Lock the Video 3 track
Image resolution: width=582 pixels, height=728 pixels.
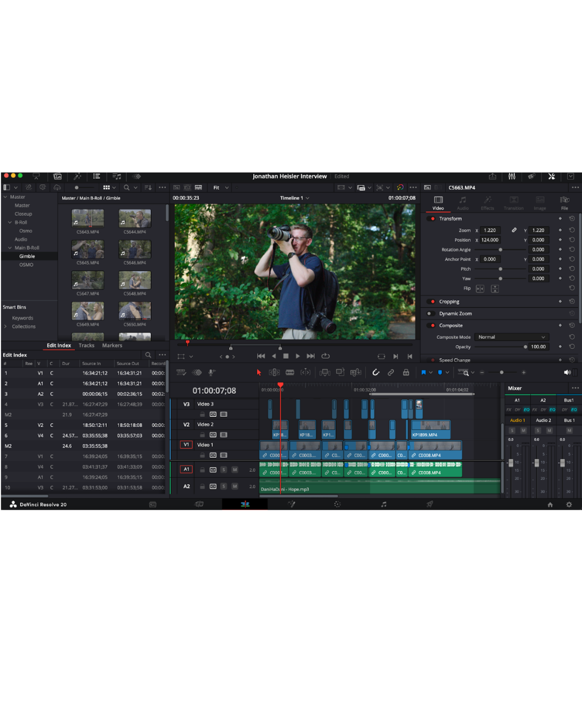coord(202,414)
